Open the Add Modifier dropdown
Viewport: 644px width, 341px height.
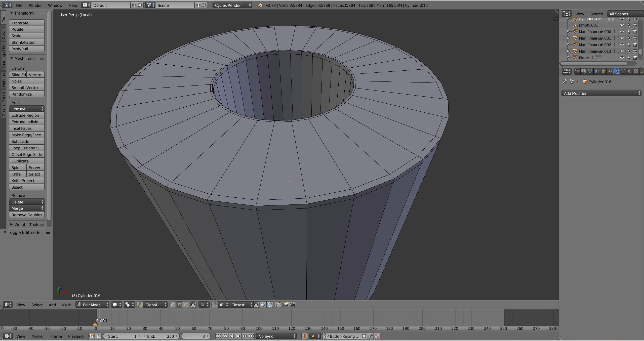click(x=601, y=93)
